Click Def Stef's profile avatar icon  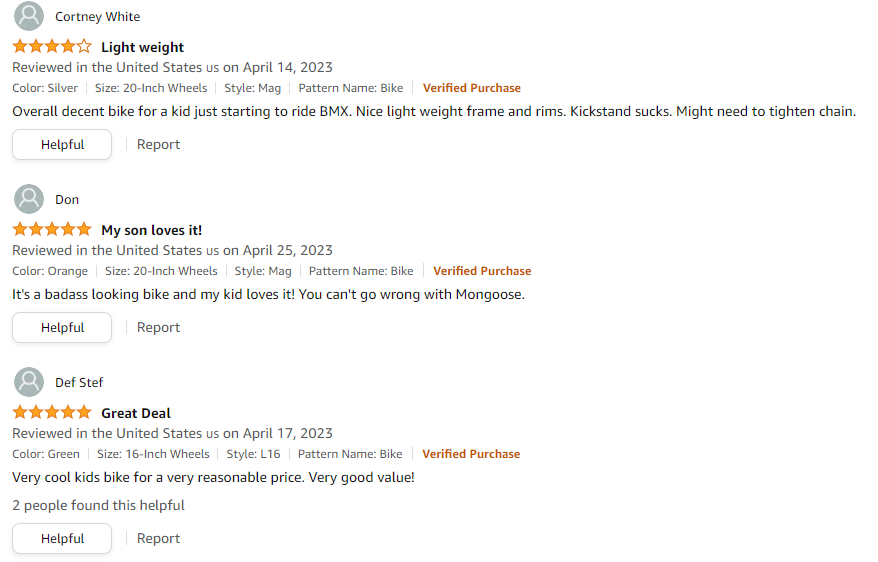pyautogui.click(x=30, y=382)
